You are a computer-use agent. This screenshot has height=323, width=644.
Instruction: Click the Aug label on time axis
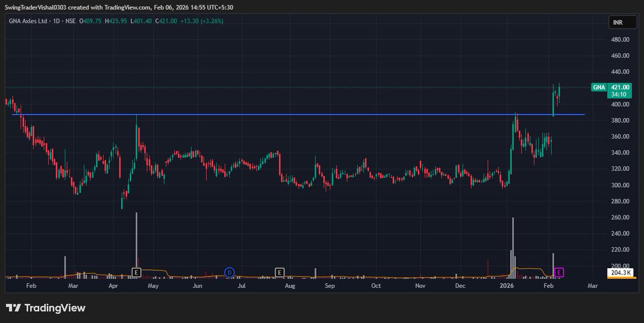(290, 287)
